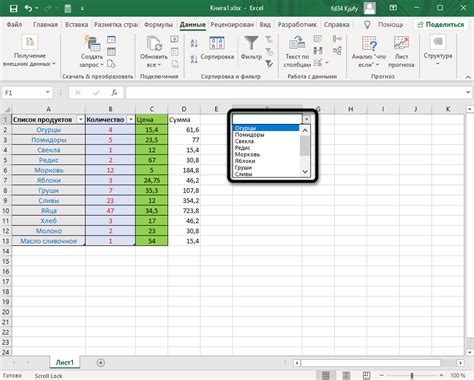Switch to the Справка tab
474x380 pixels.
tap(336, 24)
